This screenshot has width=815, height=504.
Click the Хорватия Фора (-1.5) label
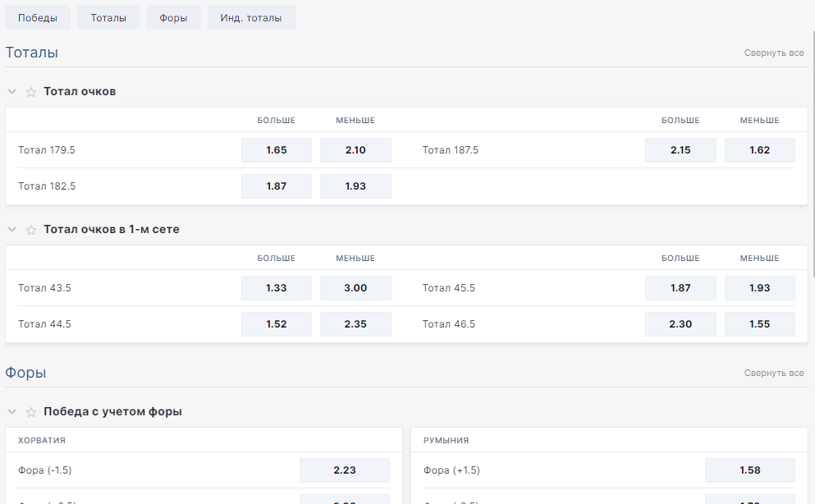pos(44,470)
